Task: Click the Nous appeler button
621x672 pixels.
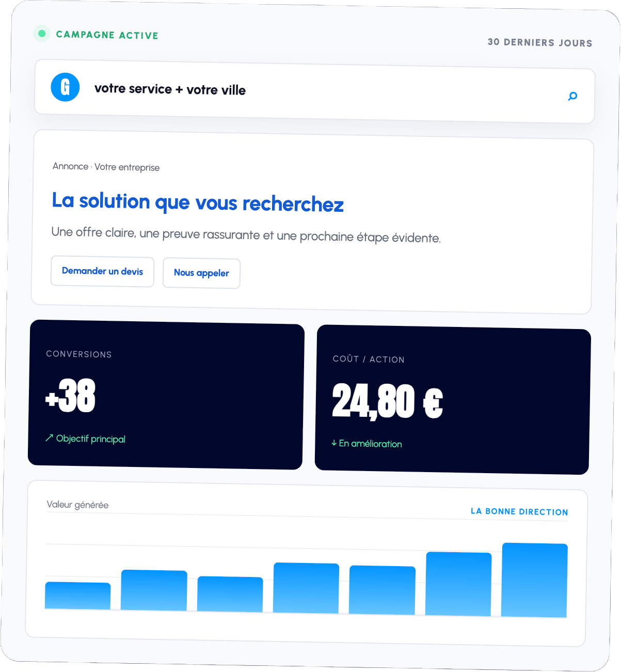Action: pos(201,273)
